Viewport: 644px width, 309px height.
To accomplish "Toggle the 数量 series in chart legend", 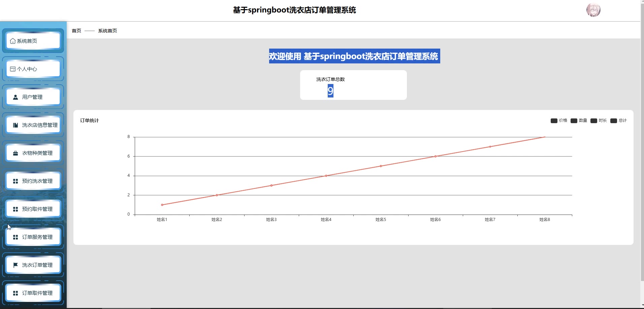I will [579, 120].
